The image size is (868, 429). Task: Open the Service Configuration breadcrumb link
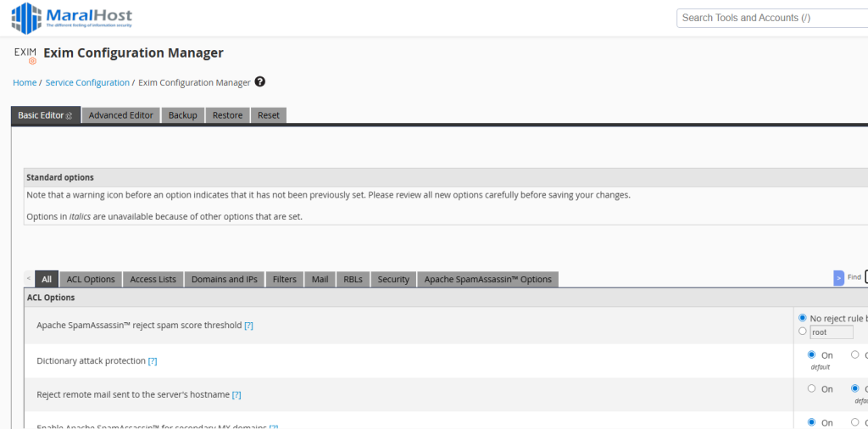pyautogui.click(x=87, y=83)
